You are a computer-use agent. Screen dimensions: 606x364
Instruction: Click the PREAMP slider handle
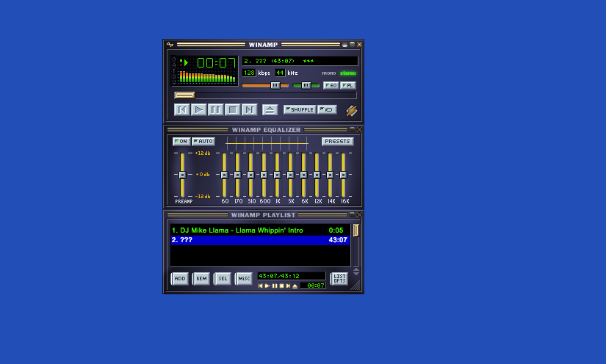point(182,175)
